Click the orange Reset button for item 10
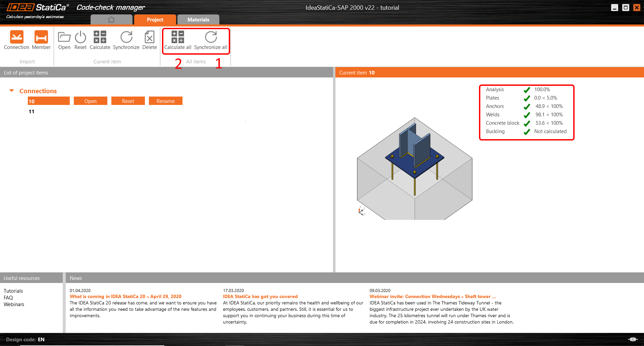Image resolution: width=644 pixels, height=346 pixels. (x=128, y=101)
